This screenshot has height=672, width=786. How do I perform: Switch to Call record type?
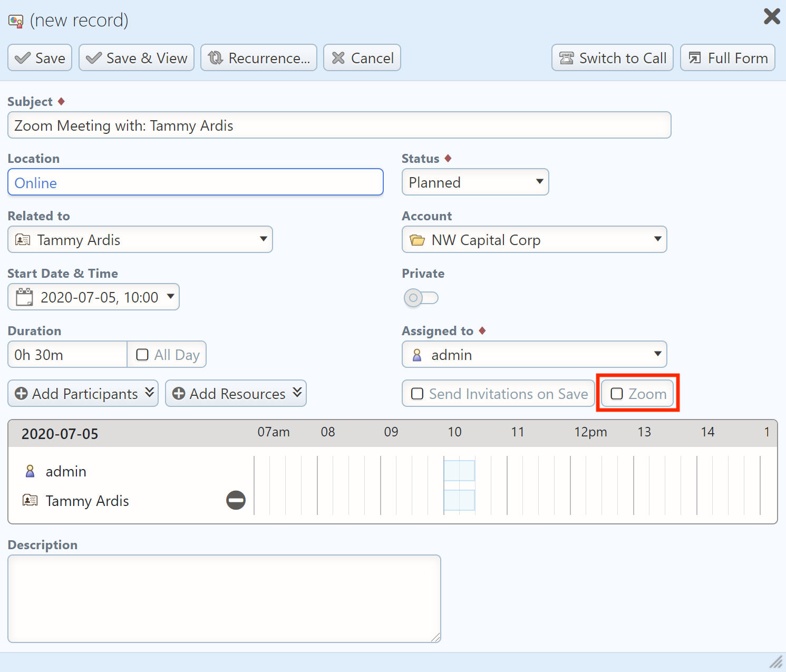click(613, 57)
